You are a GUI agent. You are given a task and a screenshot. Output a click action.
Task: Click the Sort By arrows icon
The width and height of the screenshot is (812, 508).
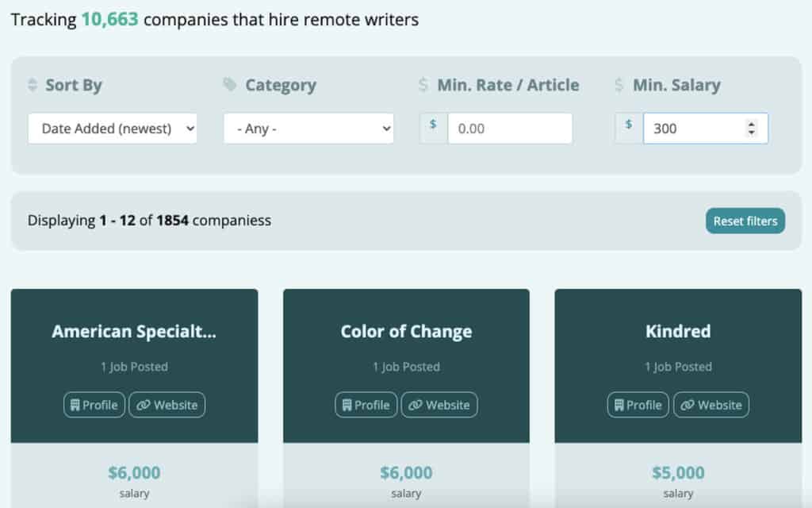(33, 85)
